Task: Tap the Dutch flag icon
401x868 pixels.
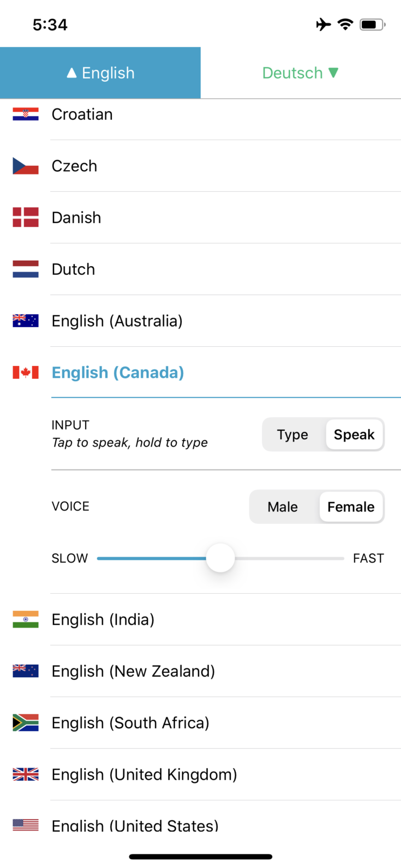Action: point(26,269)
